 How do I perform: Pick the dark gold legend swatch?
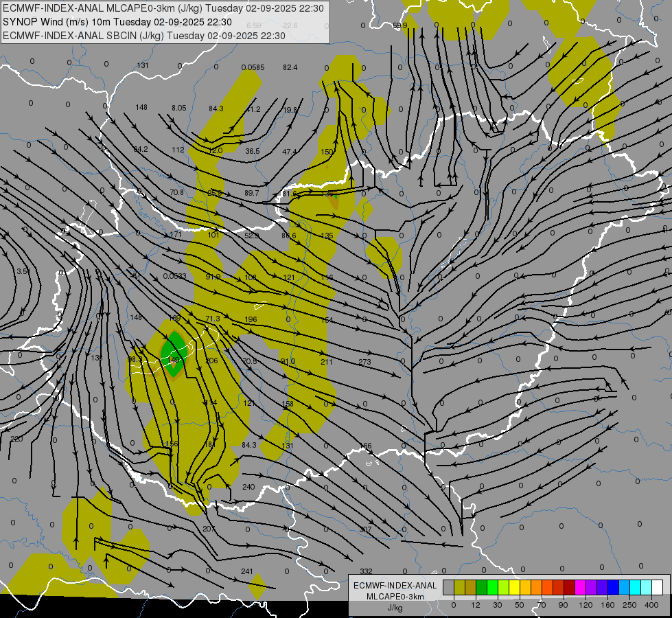[471, 587]
